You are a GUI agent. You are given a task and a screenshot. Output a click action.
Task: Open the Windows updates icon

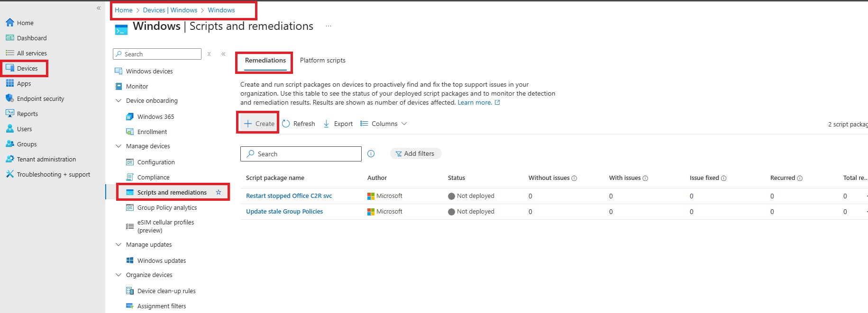pyautogui.click(x=130, y=260)
